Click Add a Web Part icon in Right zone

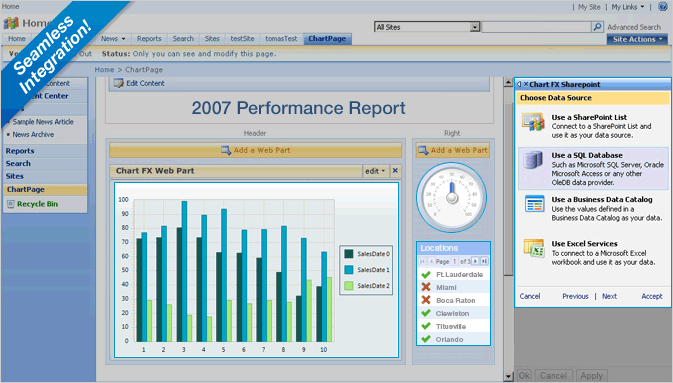pos(423,150)
